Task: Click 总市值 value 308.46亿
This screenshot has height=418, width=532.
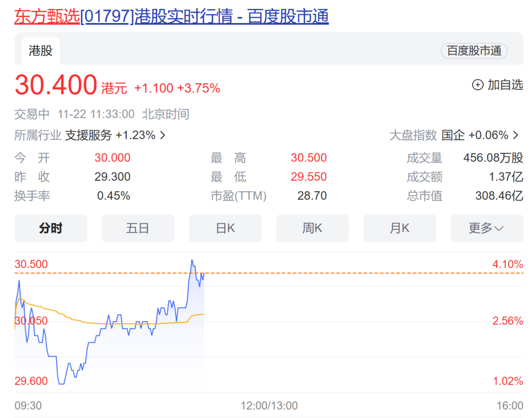Action: (499, 196)
